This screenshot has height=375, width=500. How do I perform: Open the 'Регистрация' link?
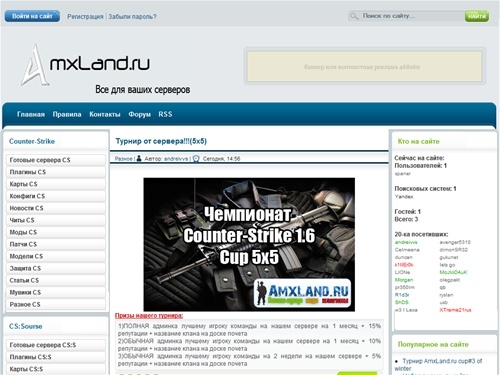[x=85, y=16]
